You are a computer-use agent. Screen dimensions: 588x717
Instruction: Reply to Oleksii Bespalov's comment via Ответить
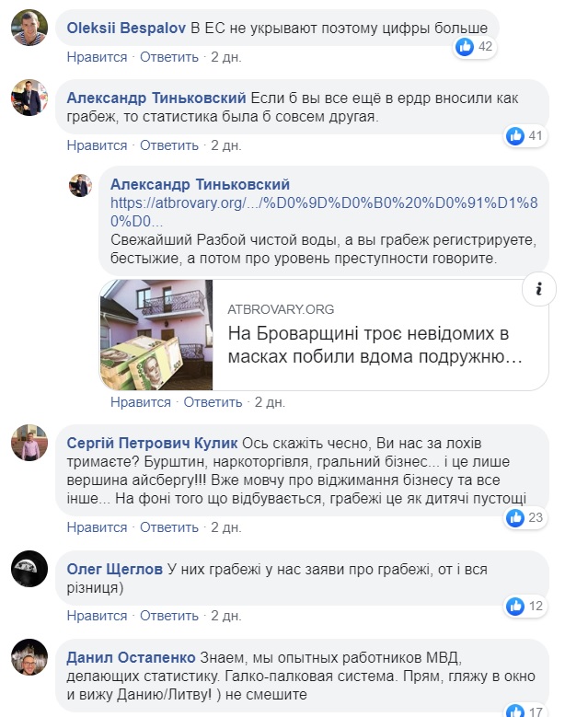click(169, 57)
